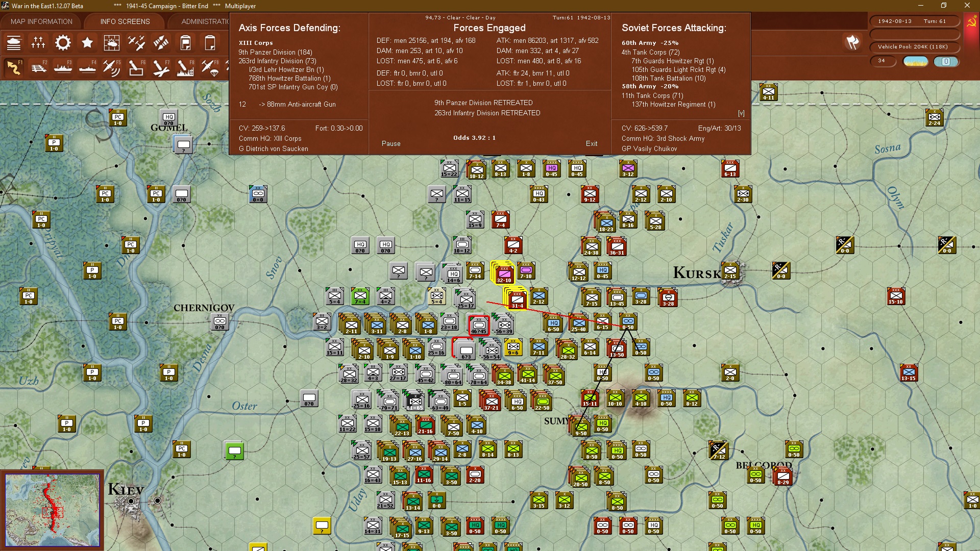This screenshot has width=980, height=551.
Task: Click the minimap thumbnail
Action: [x=52, y=510]
